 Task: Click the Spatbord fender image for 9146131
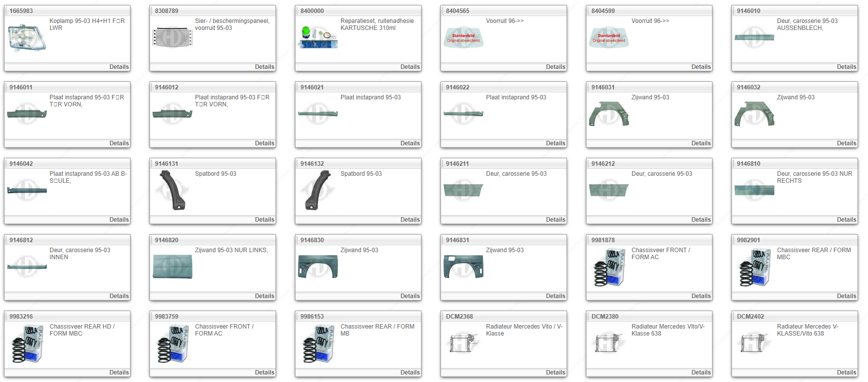172,190
